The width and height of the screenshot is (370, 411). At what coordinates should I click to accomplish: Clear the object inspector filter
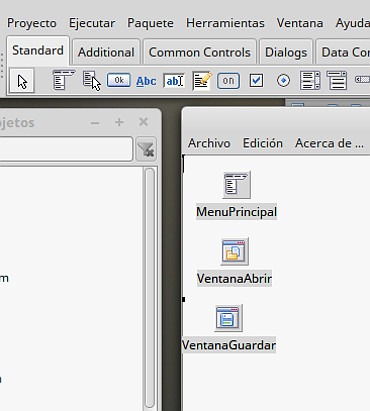pyautogui.click(x=146, y=149)
